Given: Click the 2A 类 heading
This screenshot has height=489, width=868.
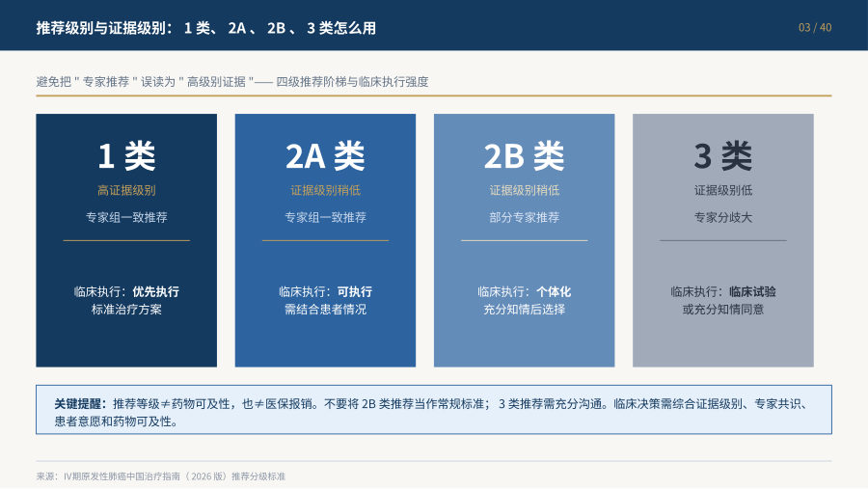Looking at the screenshot, I should point(325,155).
